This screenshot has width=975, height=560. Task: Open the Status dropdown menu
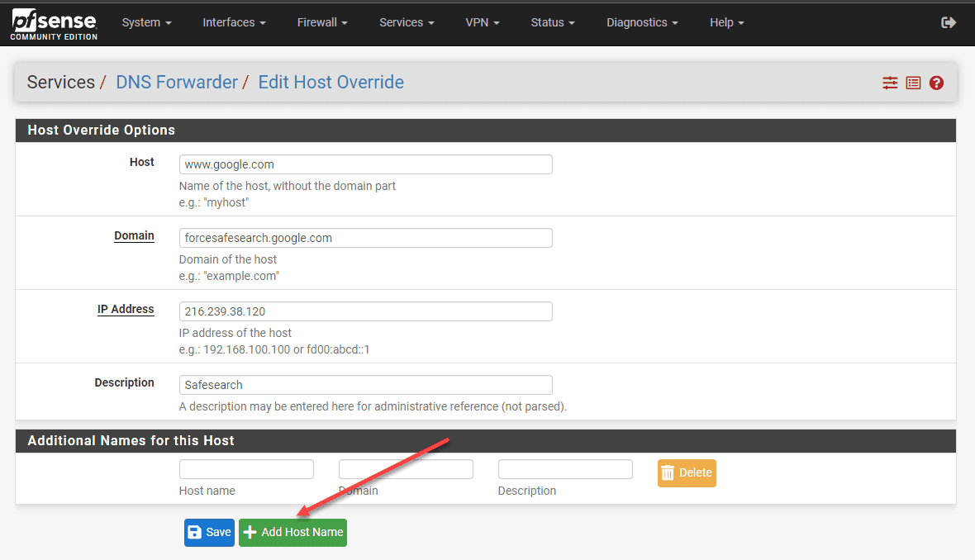[553, 22]
